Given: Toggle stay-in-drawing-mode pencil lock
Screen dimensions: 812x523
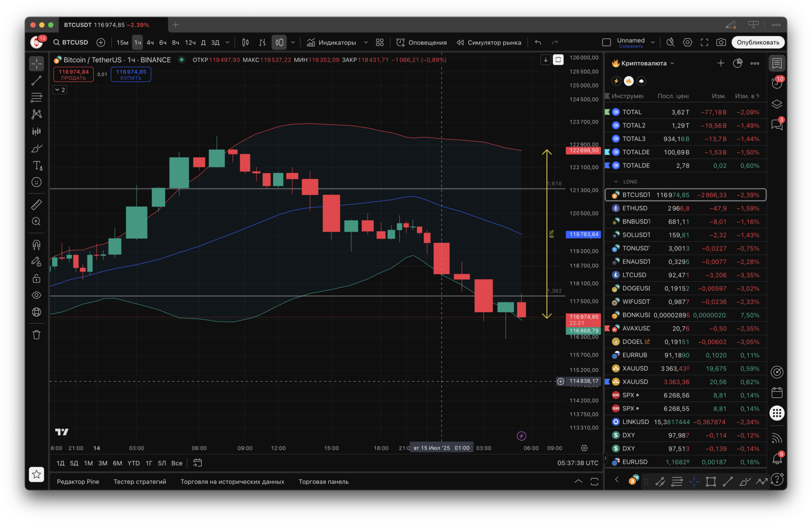Looking at the screenshot, I should [x=37, y=261].
